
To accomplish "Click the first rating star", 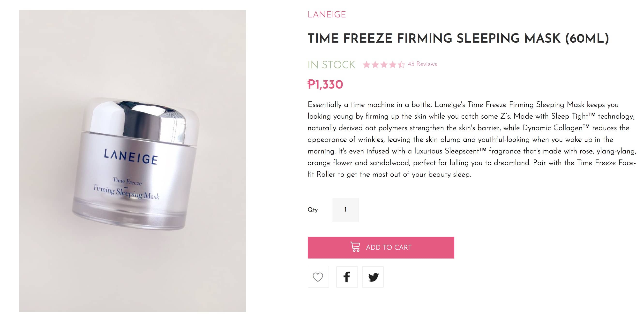I will (x=367, y=65).
